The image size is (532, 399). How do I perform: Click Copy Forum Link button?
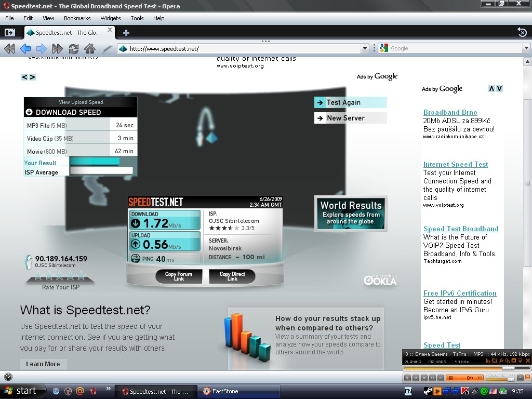tap(179, 276)
